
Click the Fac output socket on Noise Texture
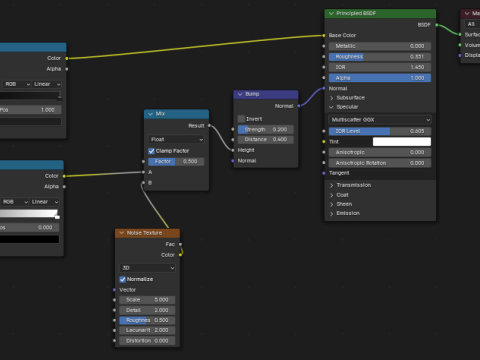(x=181, y=244)
